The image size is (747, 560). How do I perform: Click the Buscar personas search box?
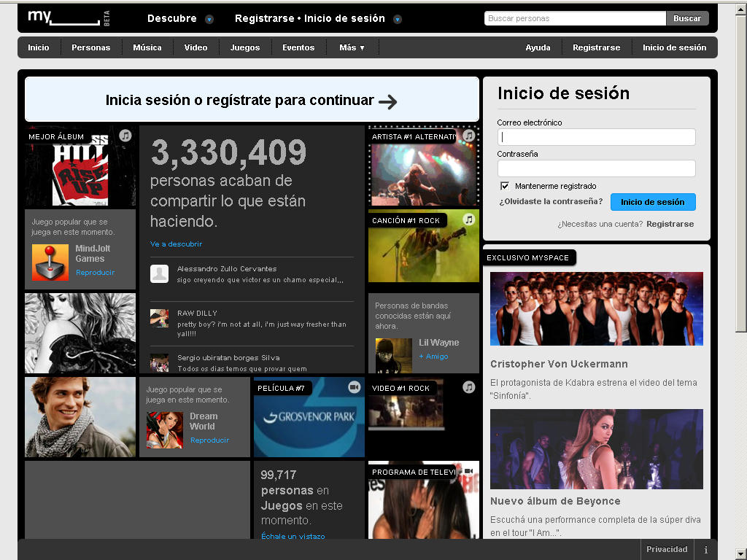point(575,18)
